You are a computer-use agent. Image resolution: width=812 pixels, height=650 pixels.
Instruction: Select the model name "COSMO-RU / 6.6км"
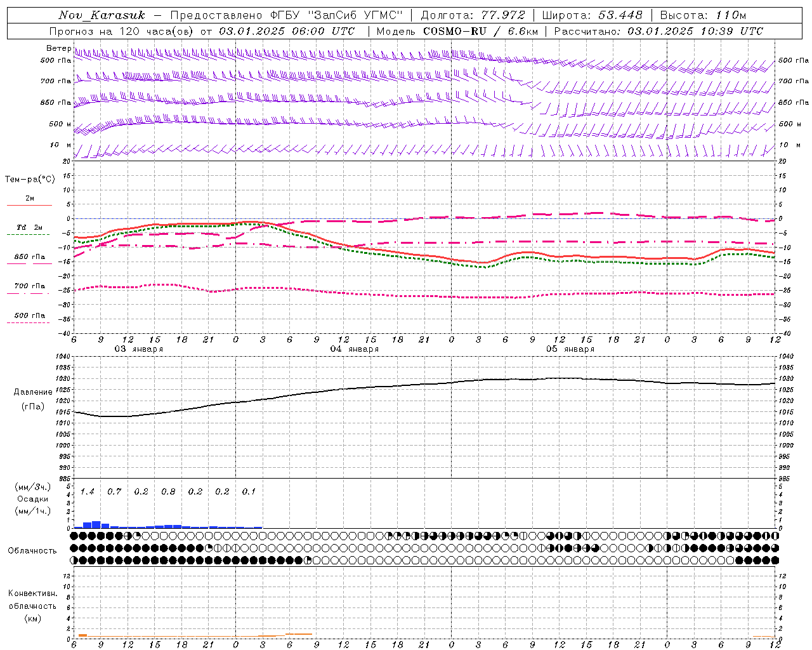[481, 31]
